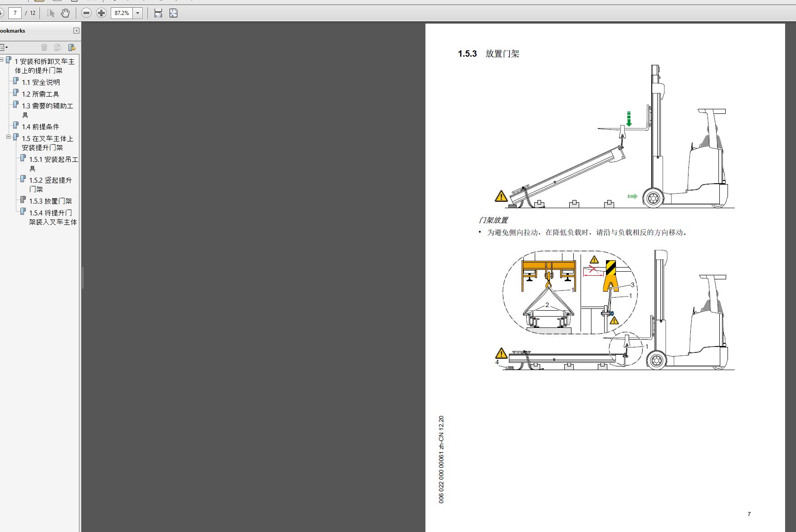Click the heading 1.5.3 放置门架 on page
This screenshot has width=796, height=532.
point(488,54)
